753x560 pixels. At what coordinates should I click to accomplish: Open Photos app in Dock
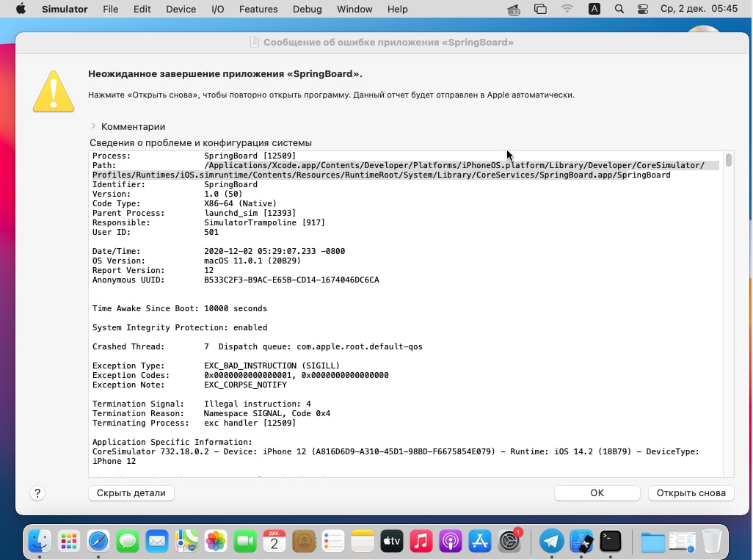click(x=216, y=541)
